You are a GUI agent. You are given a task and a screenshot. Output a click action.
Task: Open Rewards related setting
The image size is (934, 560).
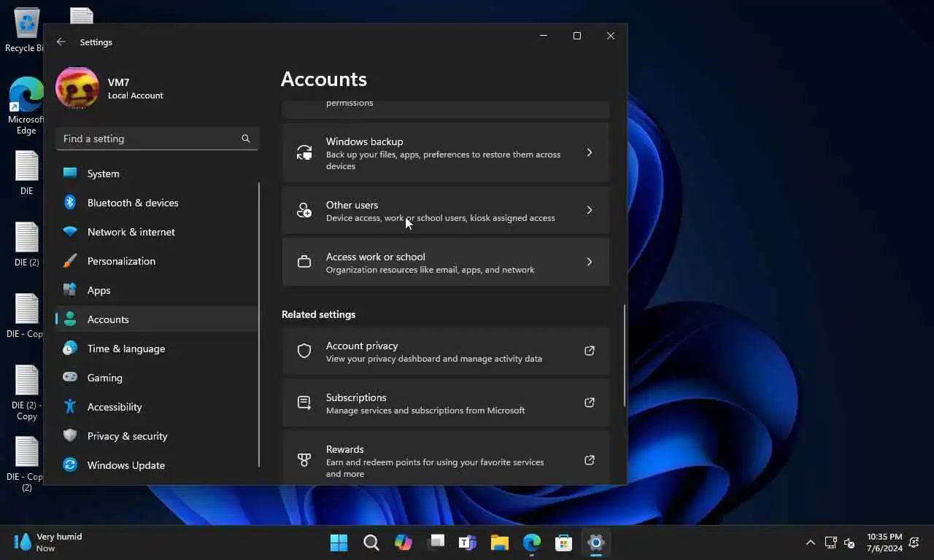coord(445,458)
